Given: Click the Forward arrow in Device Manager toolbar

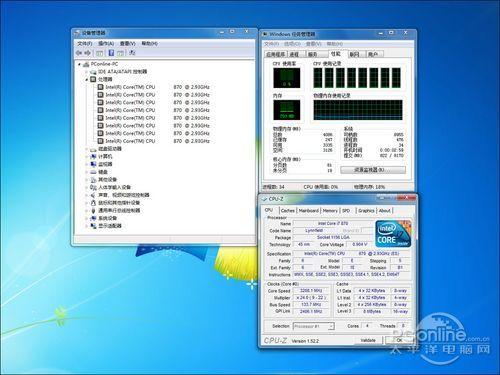Looking at the screenshot, I should 87,53.
